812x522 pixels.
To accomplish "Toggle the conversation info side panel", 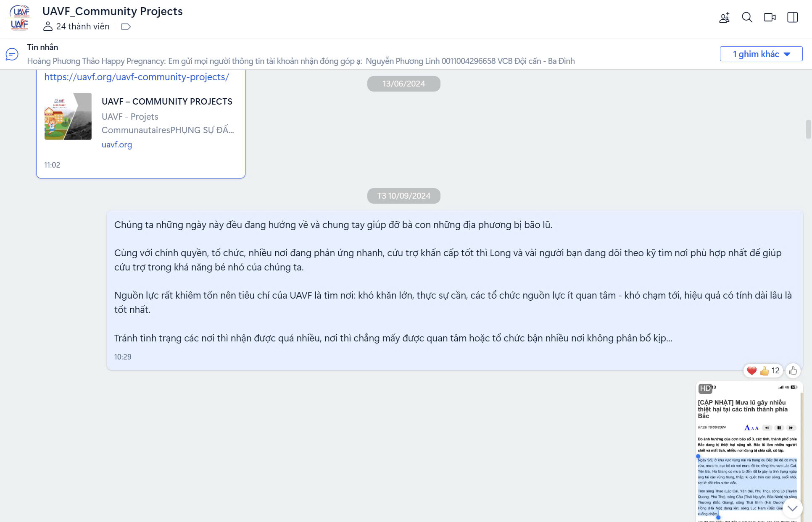I will (x=792, y=18).
